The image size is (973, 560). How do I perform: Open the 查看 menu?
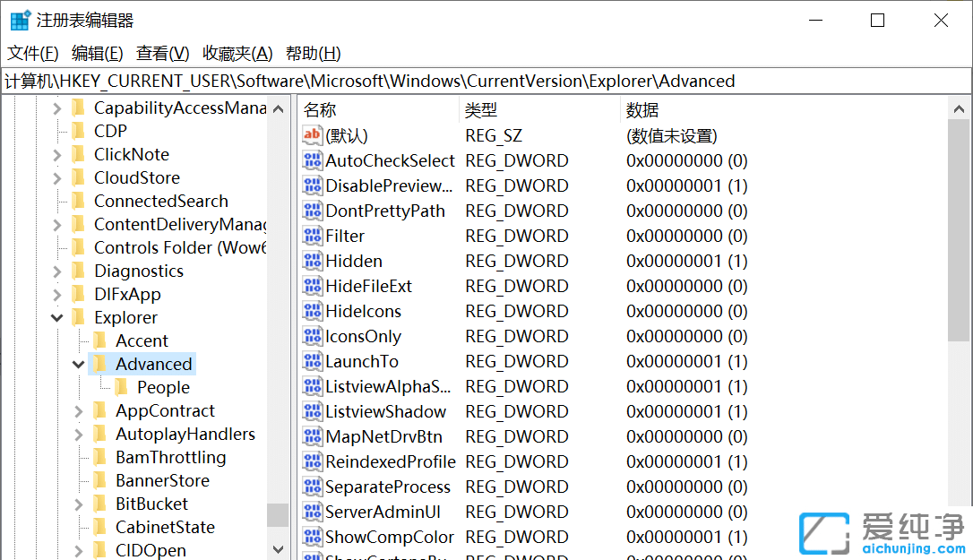pyautogui.click(x=161, y=53)
